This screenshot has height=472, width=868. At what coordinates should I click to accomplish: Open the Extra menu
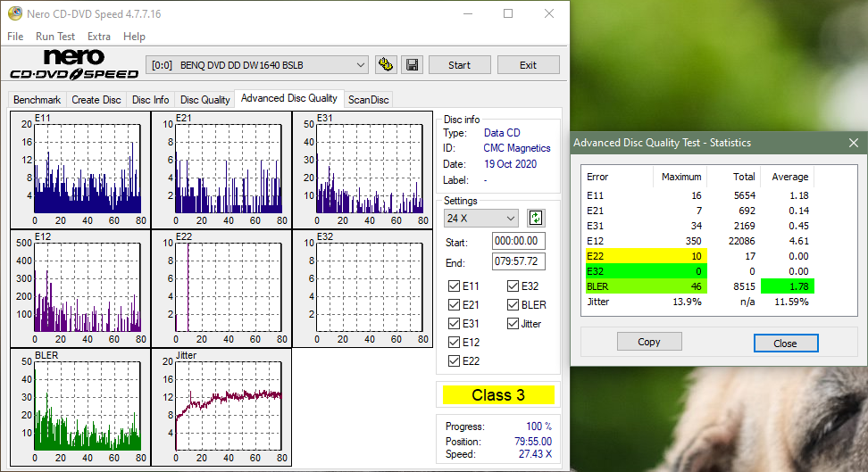pos(98,37)
